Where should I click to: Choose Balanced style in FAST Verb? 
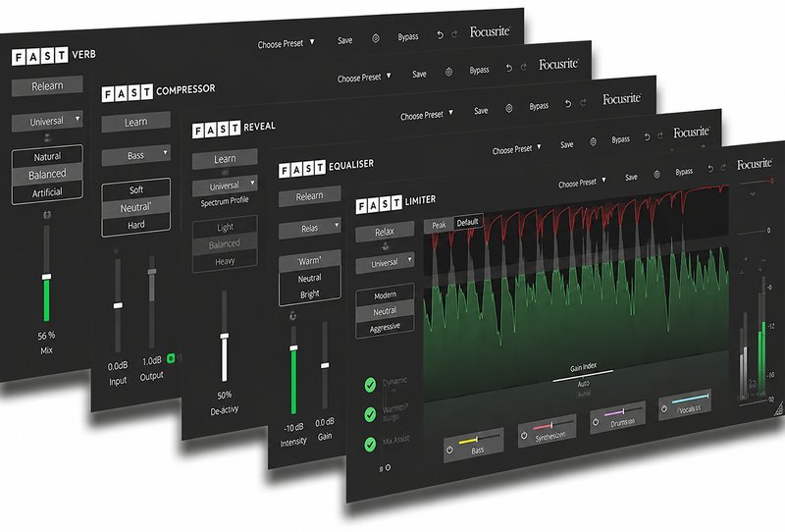(47, 175)
